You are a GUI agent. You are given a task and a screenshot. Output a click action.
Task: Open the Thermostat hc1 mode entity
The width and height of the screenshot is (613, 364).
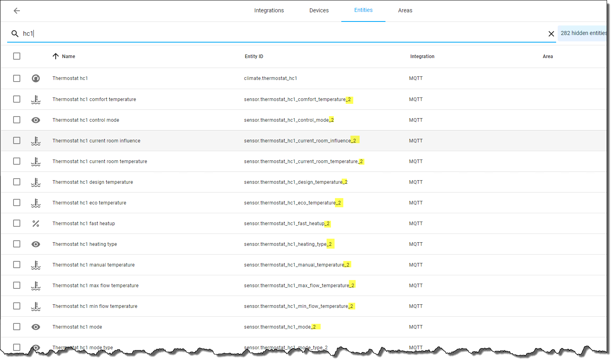tap(77, 327)
